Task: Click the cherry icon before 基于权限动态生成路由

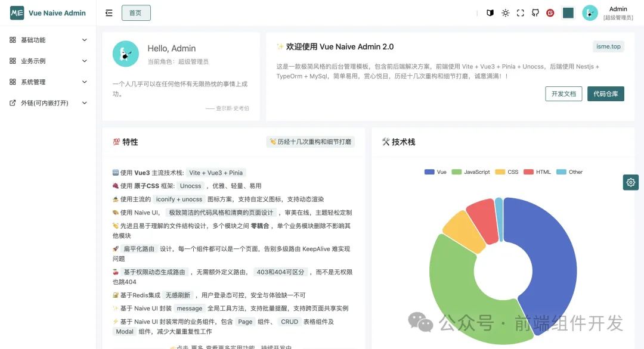Action: coord(116,272)
